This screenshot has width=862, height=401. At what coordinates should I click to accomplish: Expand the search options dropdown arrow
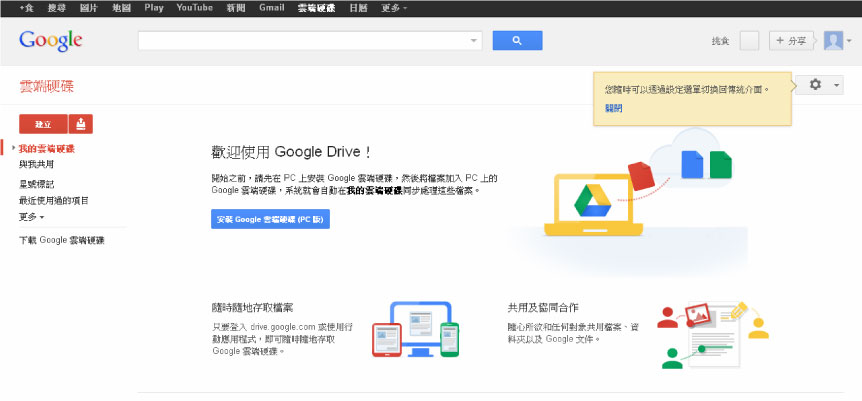click(474, 41)
